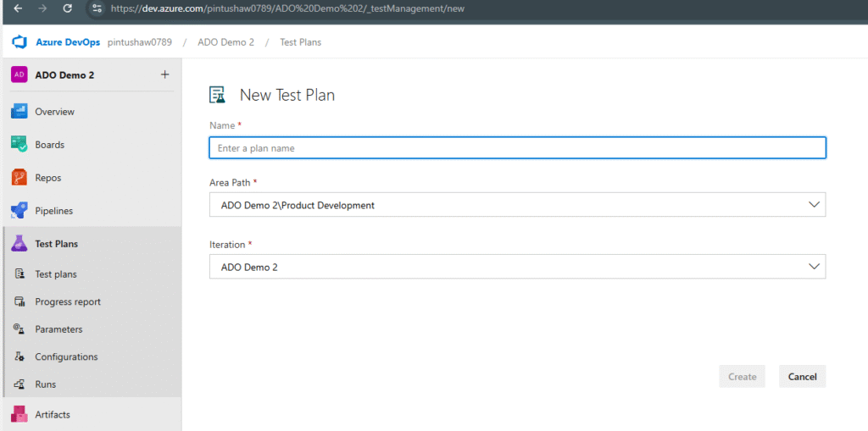
Task: Open the Overview sidebar icon
Action: (x=19, y=112)
